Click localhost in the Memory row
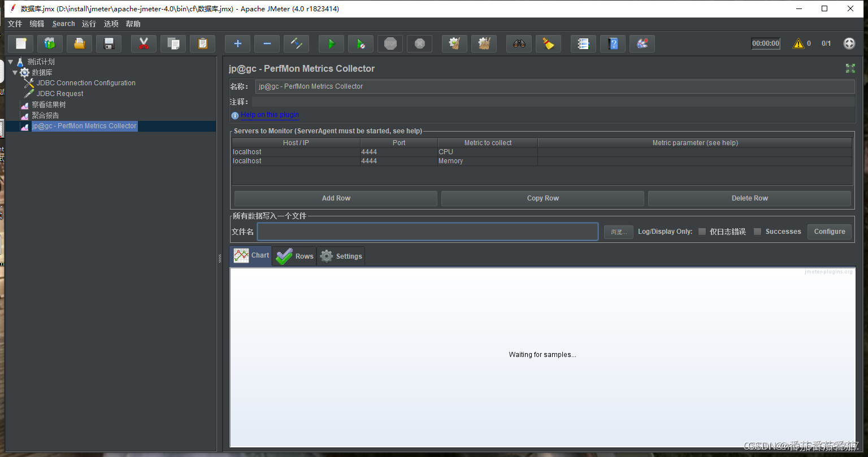This screenshot has width=868, height=457. point(296,161)
